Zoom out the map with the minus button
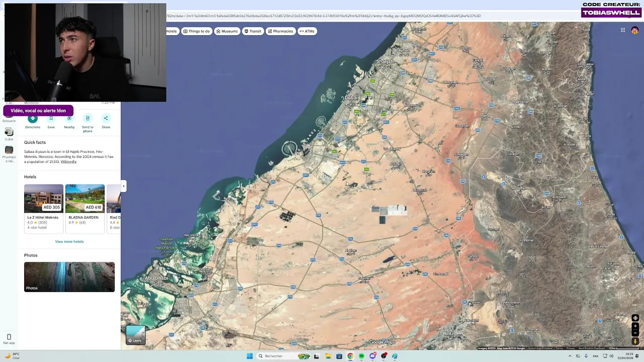 pos(635,333)
